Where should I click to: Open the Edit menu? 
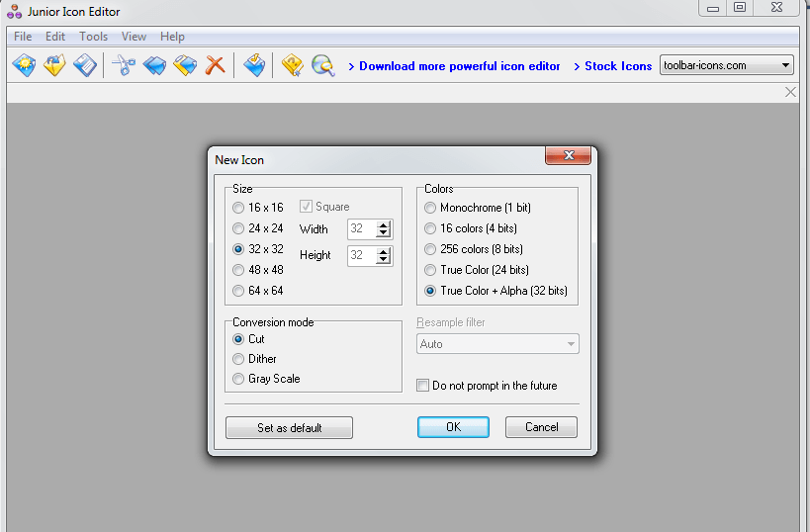55,37
